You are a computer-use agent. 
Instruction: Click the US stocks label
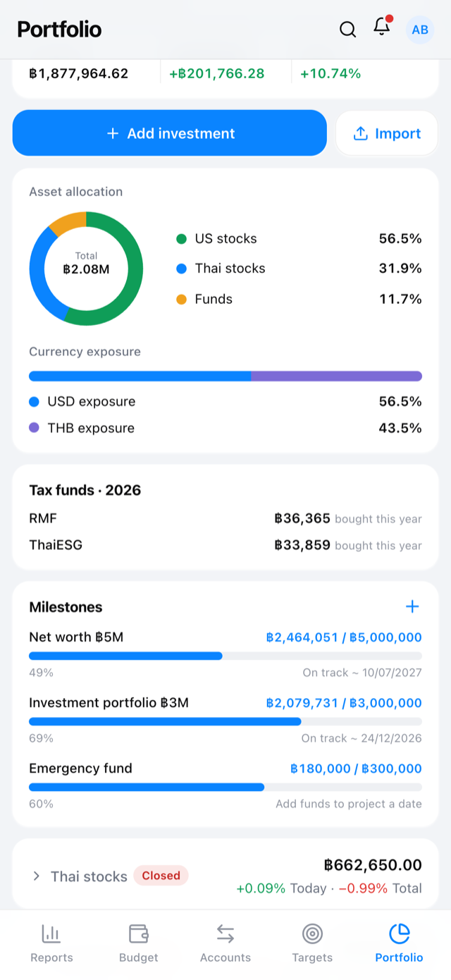pyautogui.click(x=226, y=239)
